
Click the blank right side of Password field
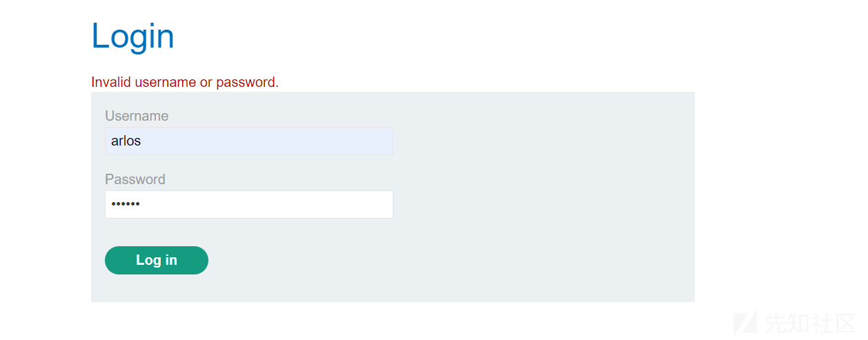pos(310,204)
